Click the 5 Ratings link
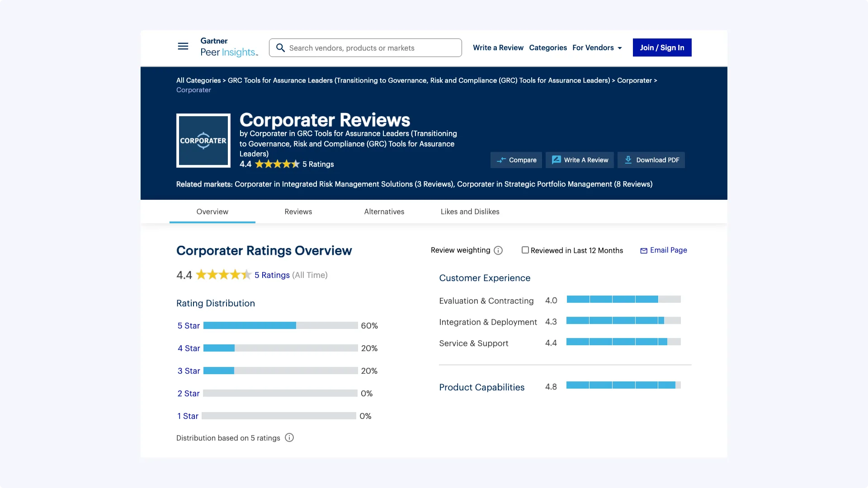The width and height of the screenshot is (868, 488). pos(272,275)
